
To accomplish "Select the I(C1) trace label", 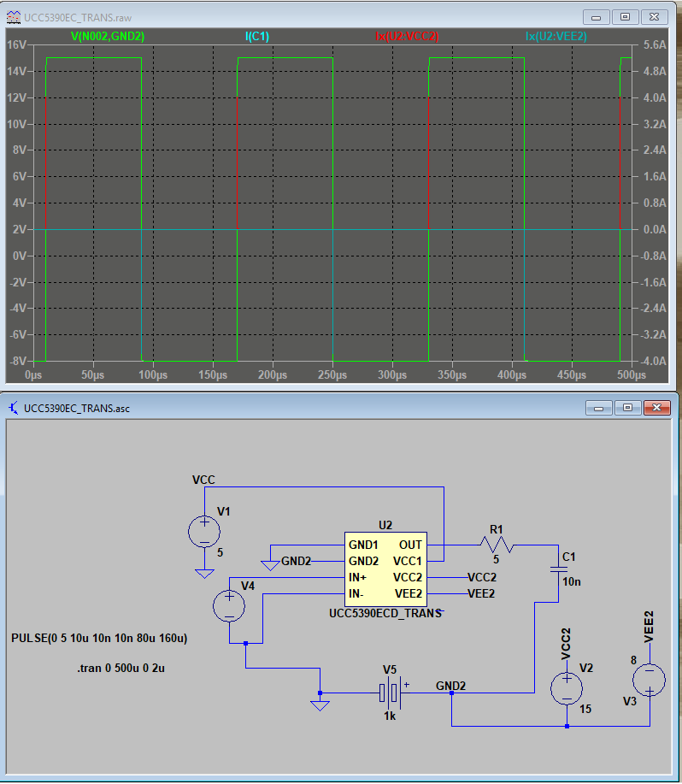I will click(257, 36).
